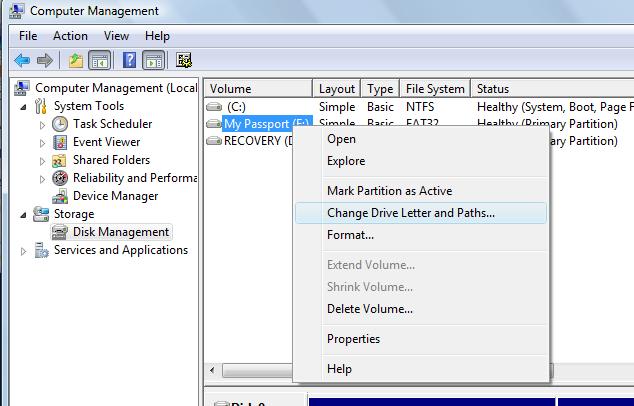
Task: Click the Computer Management (Local) root icon
Action: (22, 88)
